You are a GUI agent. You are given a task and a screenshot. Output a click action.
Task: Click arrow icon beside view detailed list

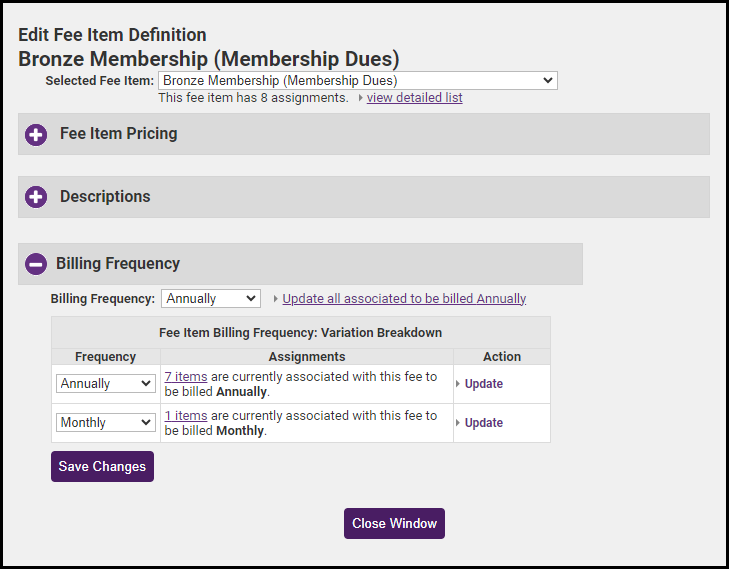(x=360, y=98)
